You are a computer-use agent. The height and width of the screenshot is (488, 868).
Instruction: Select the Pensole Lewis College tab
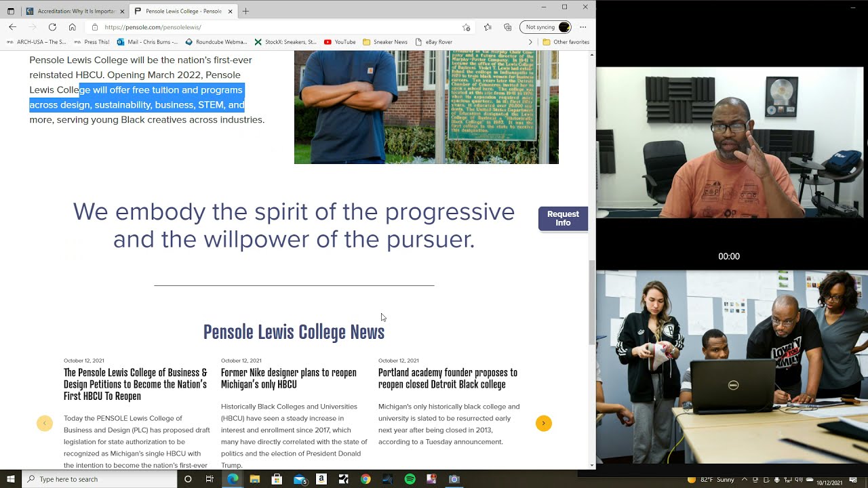pyautogui.click(x=183, y=12)
